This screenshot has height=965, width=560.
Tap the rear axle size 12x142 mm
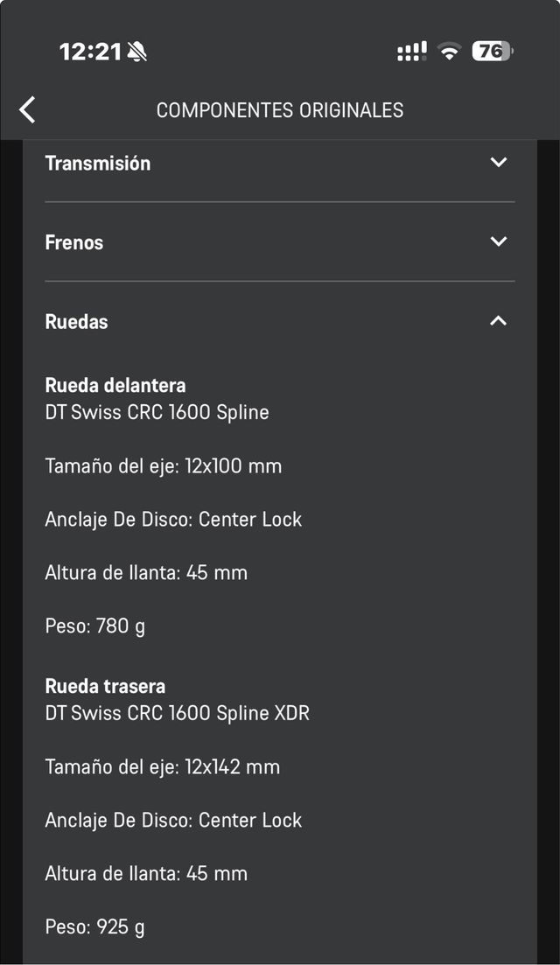coord(163,767)
